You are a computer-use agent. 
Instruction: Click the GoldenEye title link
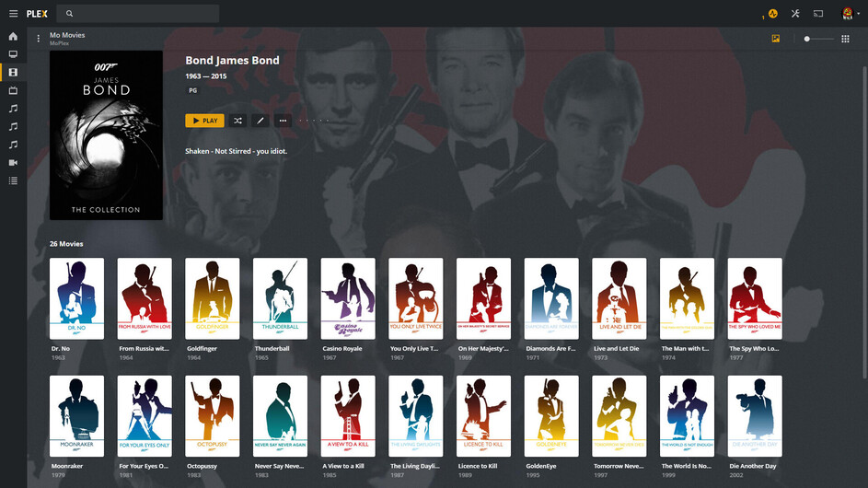click(x=541, y=466)
